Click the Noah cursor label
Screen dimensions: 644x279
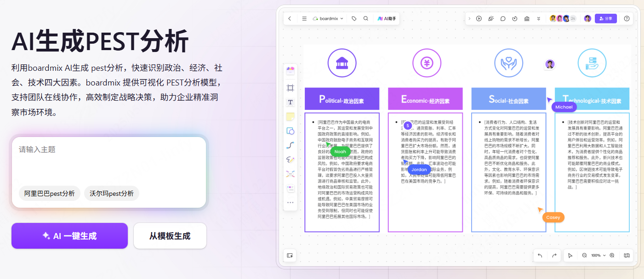click(x=340, y=152)
